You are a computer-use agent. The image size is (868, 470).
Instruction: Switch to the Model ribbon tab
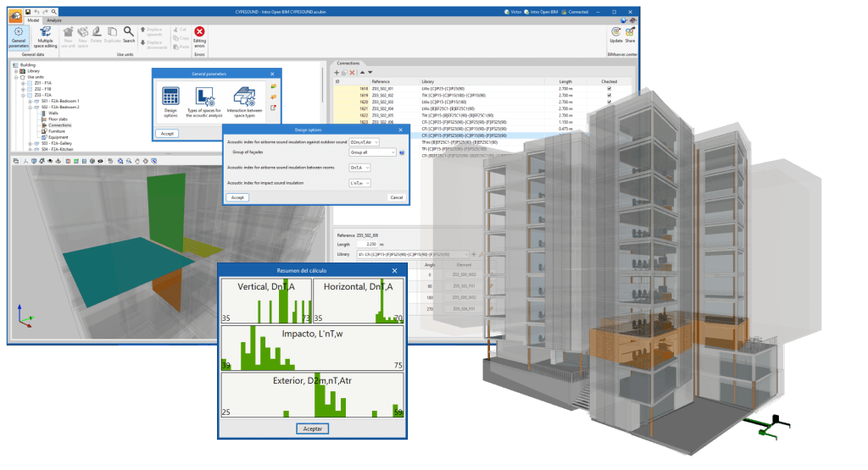point(33,20)
